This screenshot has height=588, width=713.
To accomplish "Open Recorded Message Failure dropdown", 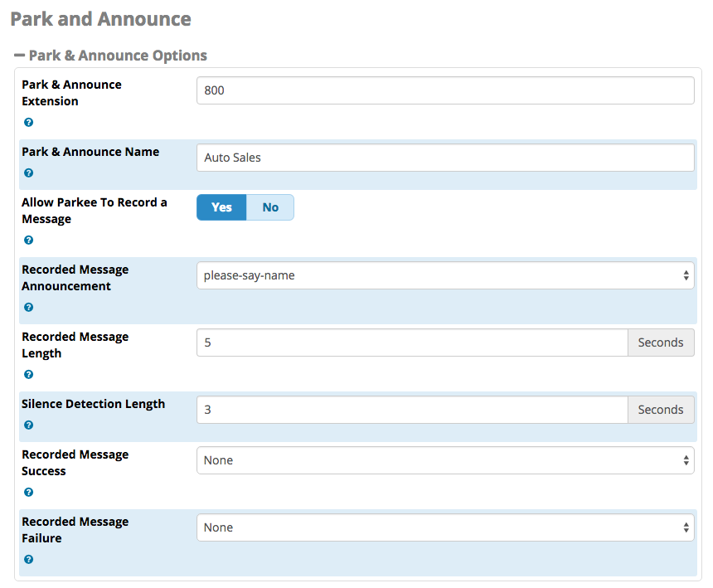I will (x=445, y=528).
